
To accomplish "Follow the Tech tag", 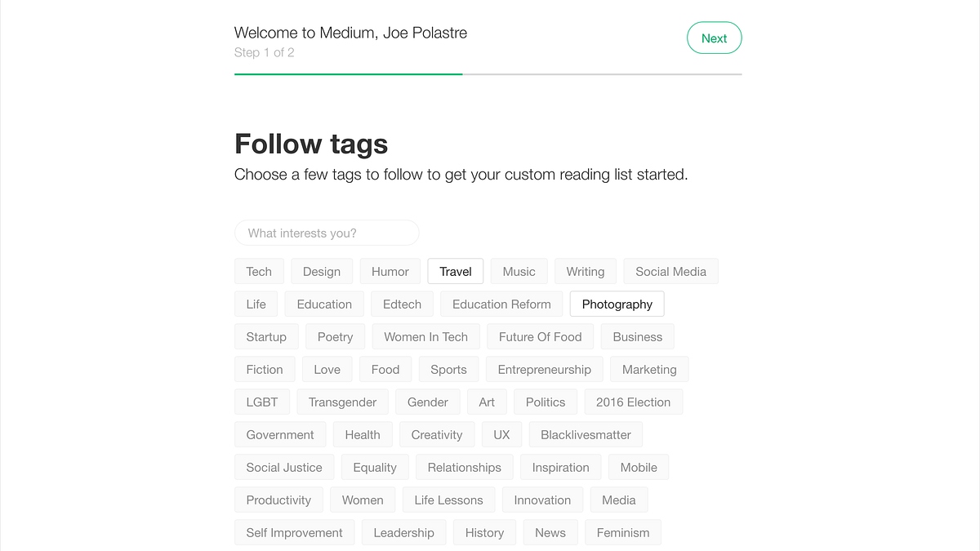I will point(259,272).
